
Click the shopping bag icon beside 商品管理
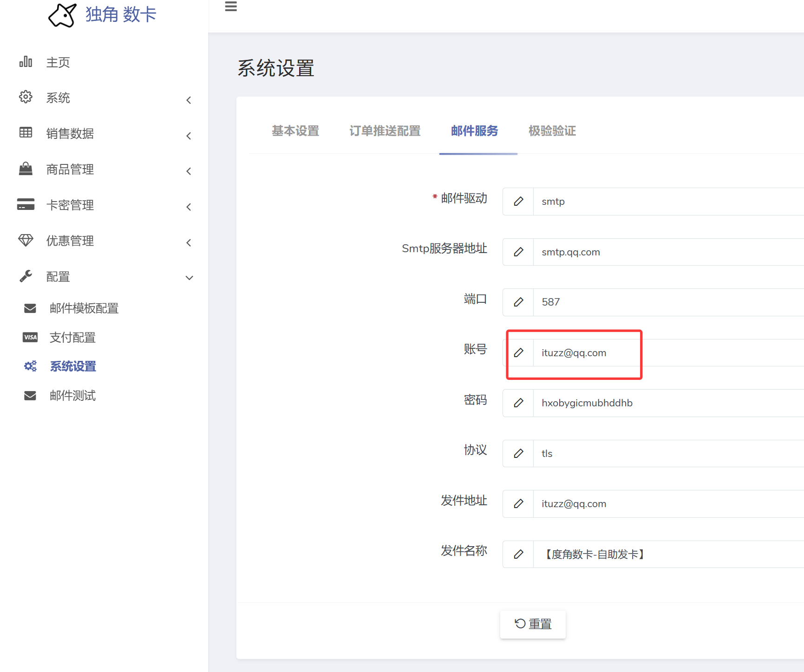click(x=26, y=169)
